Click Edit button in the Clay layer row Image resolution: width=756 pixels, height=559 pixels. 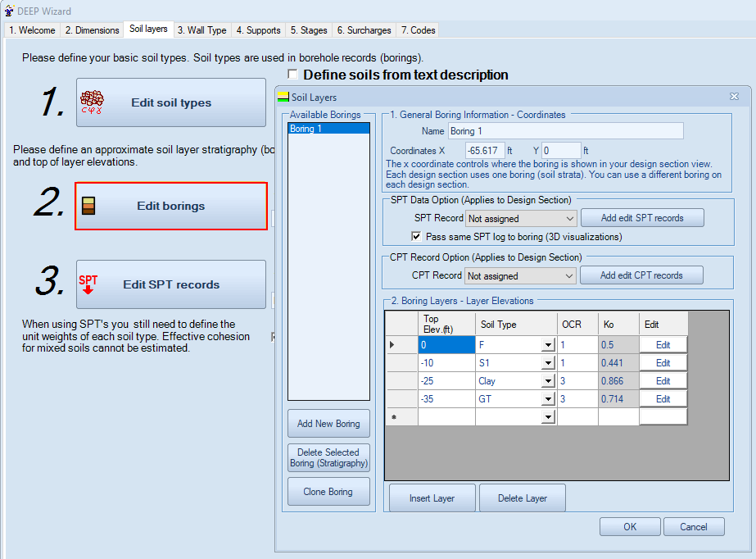[x=663, y=381]
